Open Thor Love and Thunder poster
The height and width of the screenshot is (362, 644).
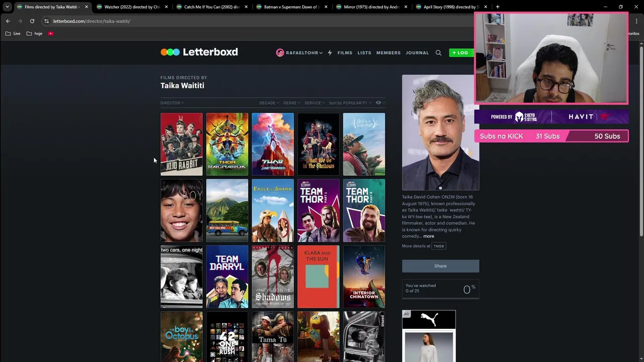(x=273, y=144)
